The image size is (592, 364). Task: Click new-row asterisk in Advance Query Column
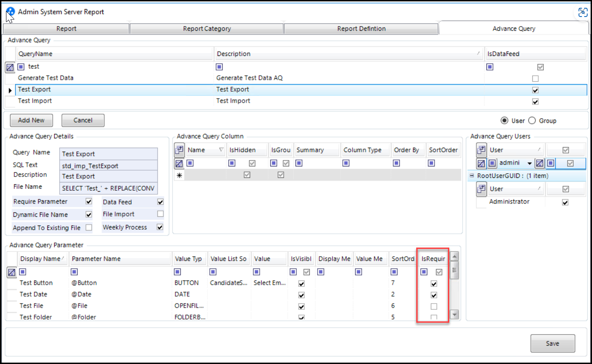tap(179, 175)
